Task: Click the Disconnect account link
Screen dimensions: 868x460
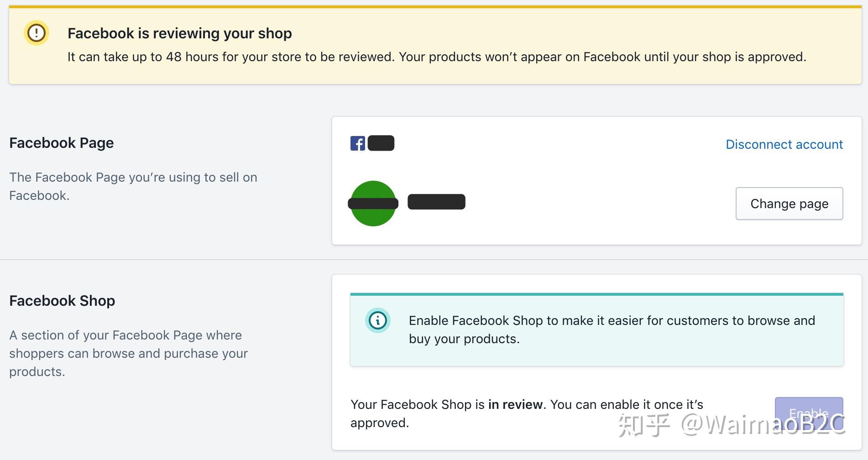Action: (x=784, y=144)
